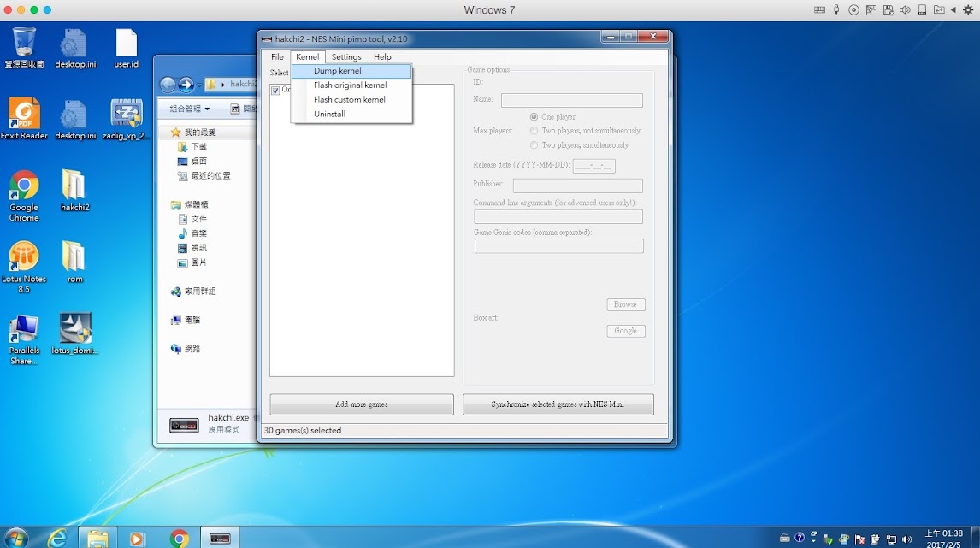Collapse the Parallels title bar icons arrow
980x548 pixels.
pyautogui.click(x=953, y=10)
